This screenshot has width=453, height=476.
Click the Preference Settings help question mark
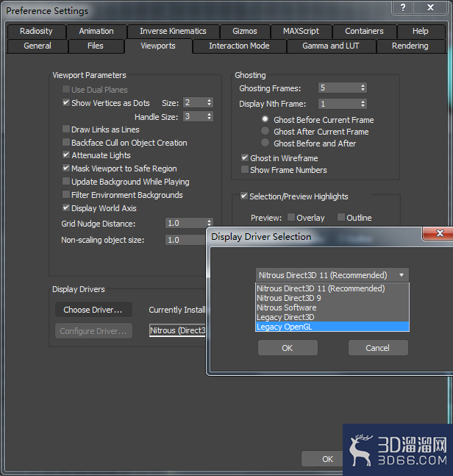pyautogui.click(x=403, y=7)
